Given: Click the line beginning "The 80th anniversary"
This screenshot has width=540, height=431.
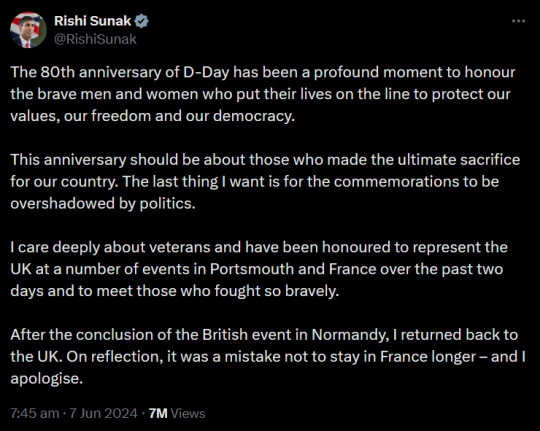Looking at the screenshot, I should point(263,72).
